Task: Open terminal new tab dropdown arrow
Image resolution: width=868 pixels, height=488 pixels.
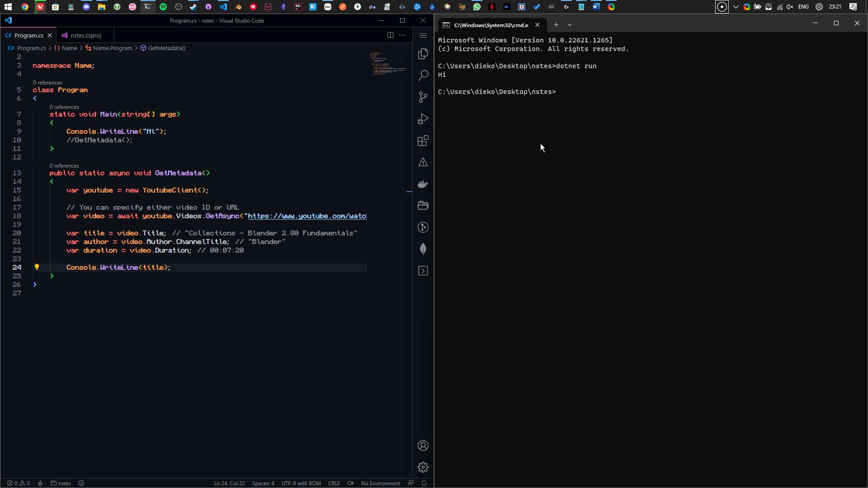Action: pos(570,25)
